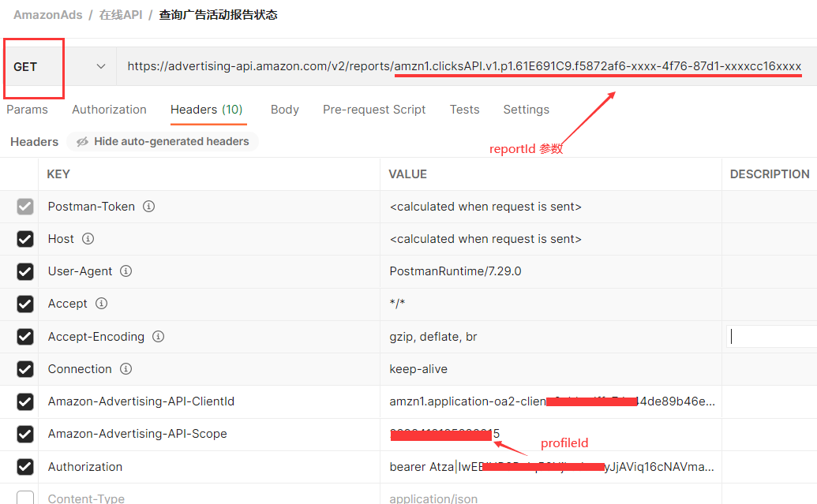Open the Body tab
Viewport: 817px width, 504px height.
coord(285,110)
